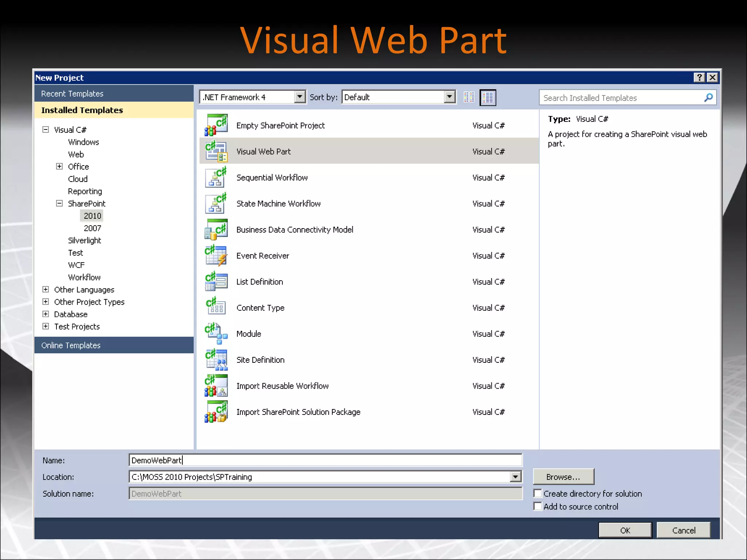Click the OK button
747x560 pixels.
coord(625,530)
